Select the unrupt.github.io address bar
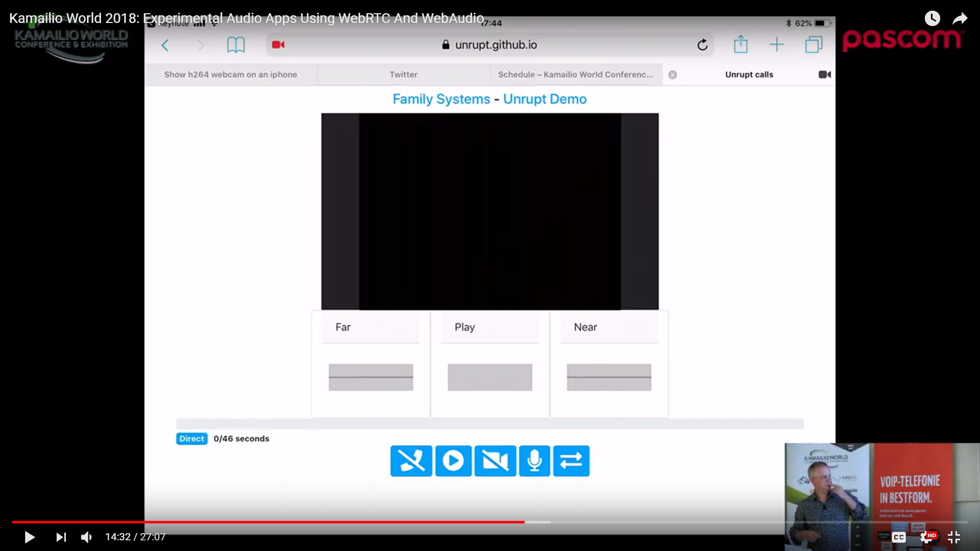Image resolution: width=980 pixels, height=551 pixels. tap(490, 45)
